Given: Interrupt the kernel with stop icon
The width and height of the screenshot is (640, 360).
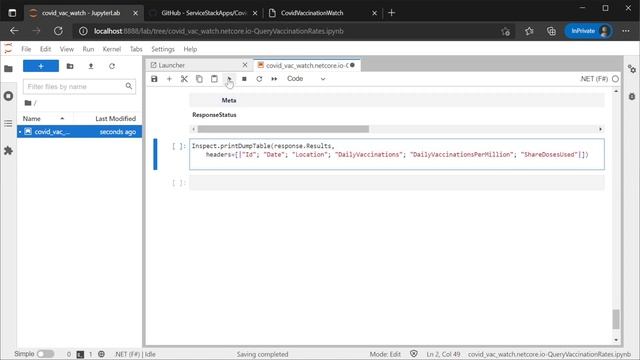Looking at the screenshot, I should (x=244, y=79).
